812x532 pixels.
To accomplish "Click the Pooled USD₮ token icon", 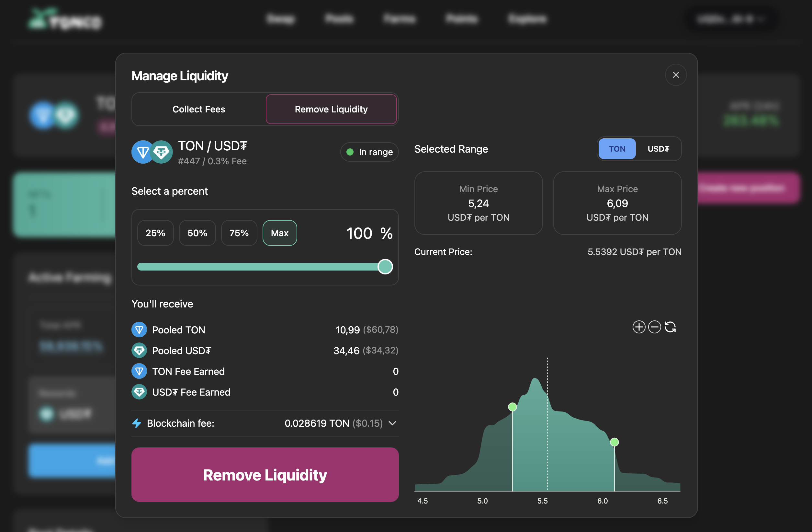I will 139,350.
